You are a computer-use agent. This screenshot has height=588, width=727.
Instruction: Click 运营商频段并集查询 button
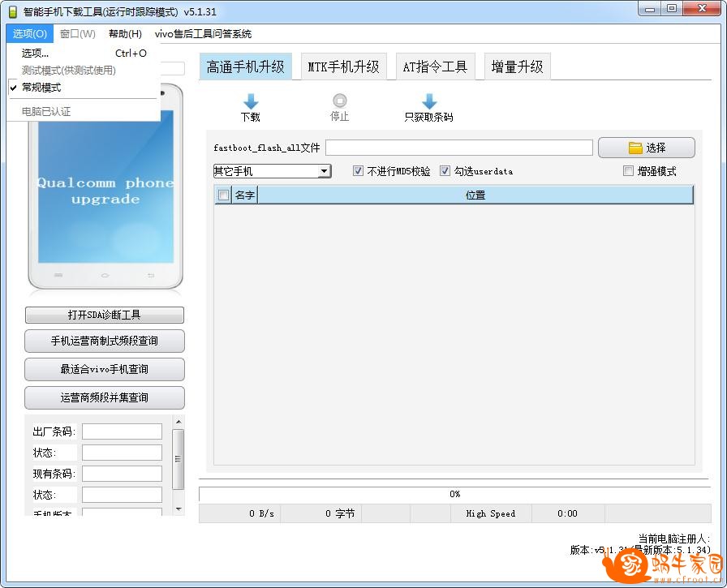(105, 397)
